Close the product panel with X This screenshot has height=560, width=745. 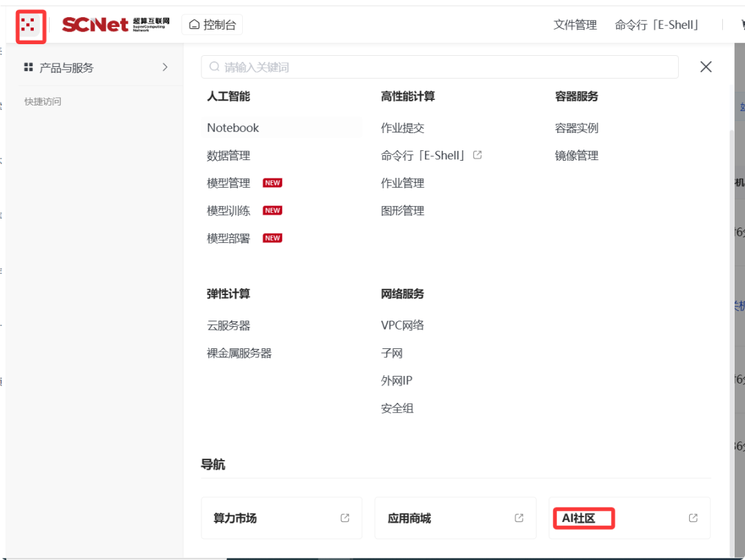[x=706, y=67]
